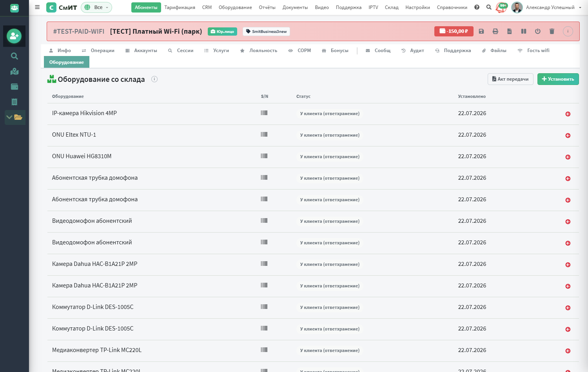Open the Справочники menu
This screenshot has height=372, width=588.
coord(452,7)
